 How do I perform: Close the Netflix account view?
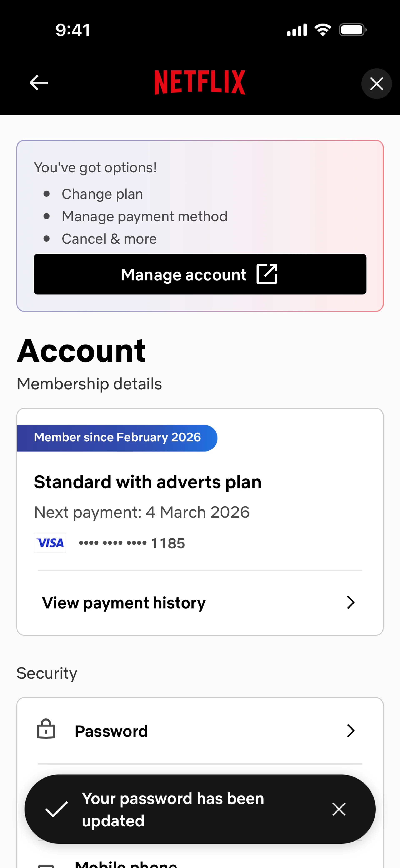click(x=376, y=84)
